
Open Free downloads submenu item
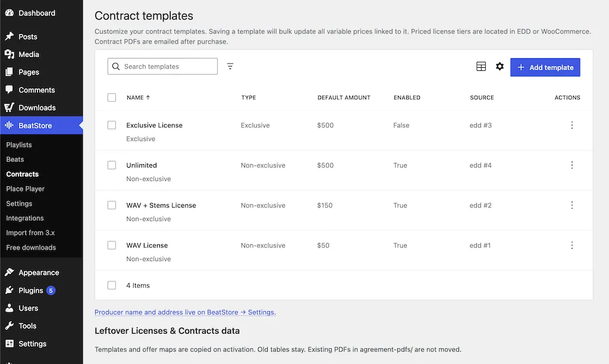click(x=31, y=247)
